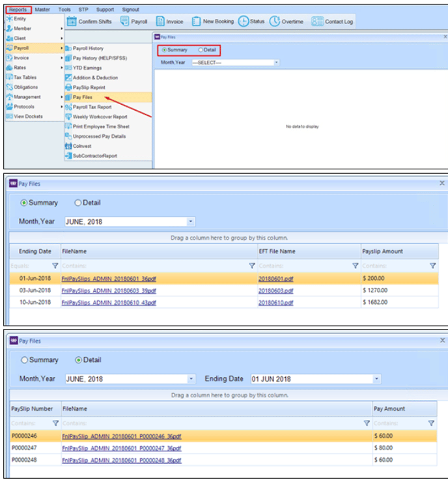Open FnlPaySlip_ADMIN_20180601_P0000247_36pdf link

tap(122, 448)
